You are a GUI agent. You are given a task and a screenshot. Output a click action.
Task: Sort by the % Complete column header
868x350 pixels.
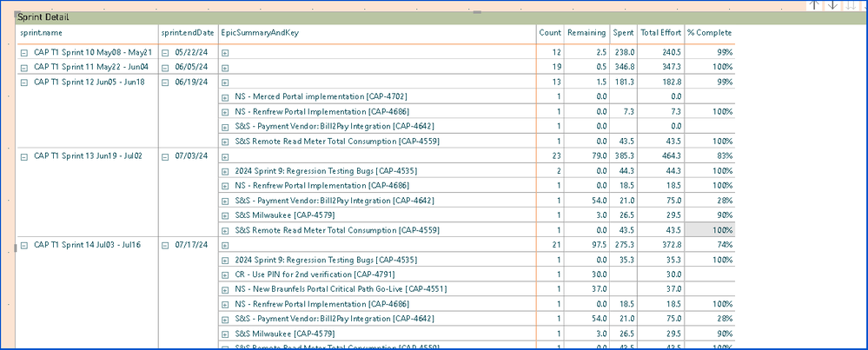(x=710, y=33)
